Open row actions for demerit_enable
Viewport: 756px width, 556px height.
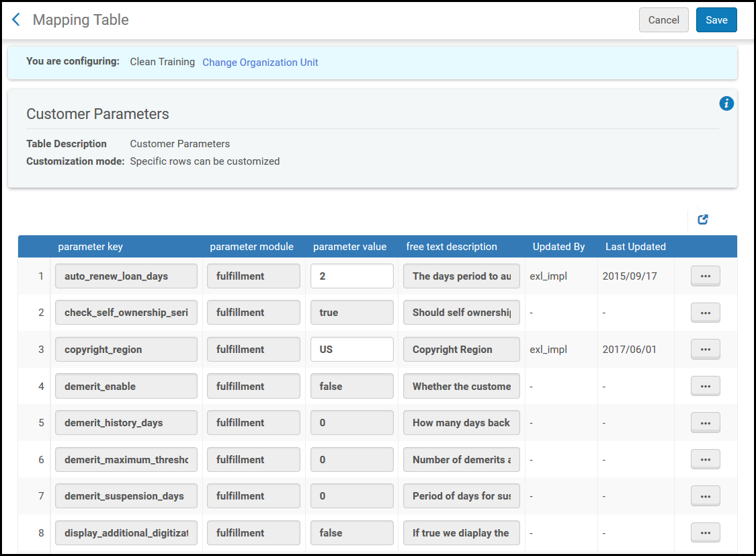[706, 386]
